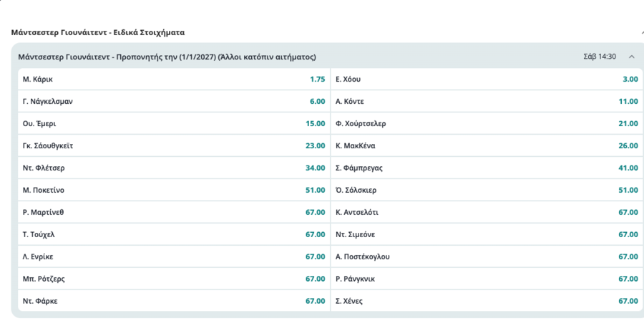644x331 pixels.
Task: Pick Γκ. Σάουθγκεϊτ at odds 23.00
Action: pos(174,145)
